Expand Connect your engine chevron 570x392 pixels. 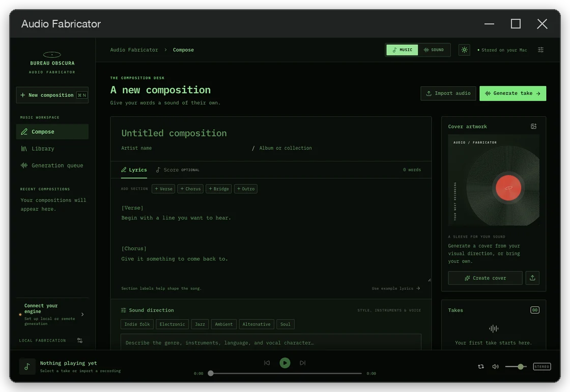coord(82,314)
